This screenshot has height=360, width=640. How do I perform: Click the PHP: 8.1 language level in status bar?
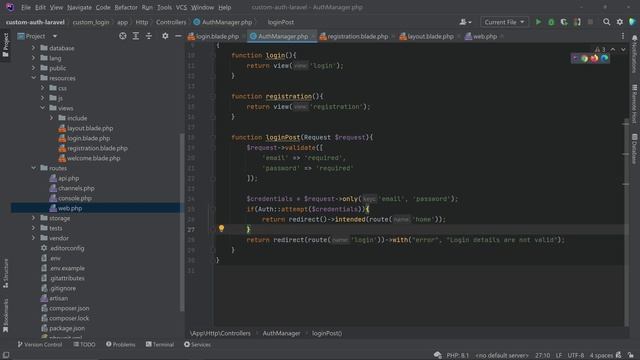[458, 355]
